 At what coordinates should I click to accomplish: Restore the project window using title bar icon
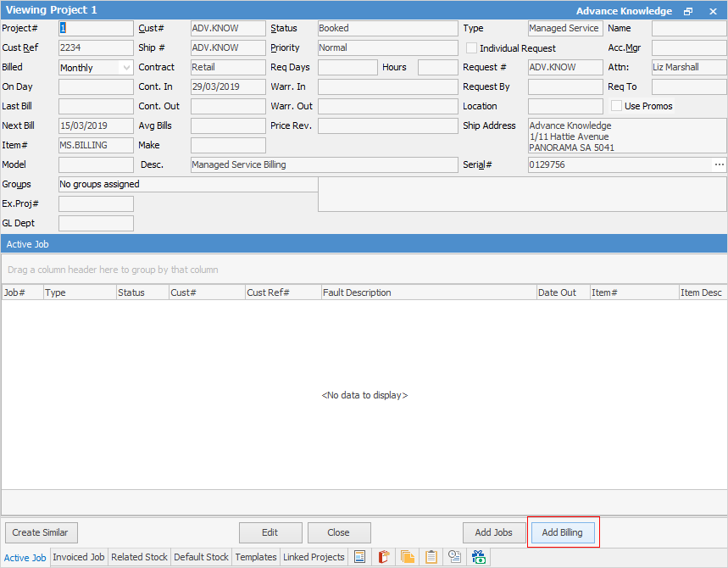click(x=688, y=11)
